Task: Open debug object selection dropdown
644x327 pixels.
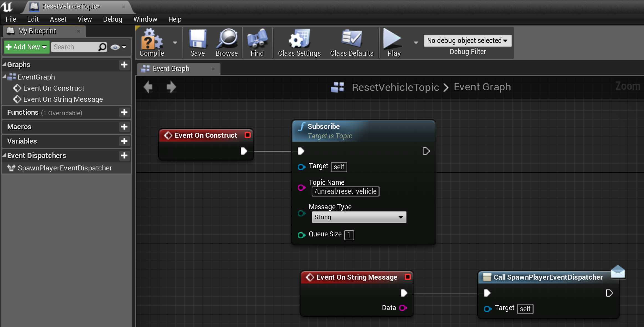Action: tap(467, 40)
